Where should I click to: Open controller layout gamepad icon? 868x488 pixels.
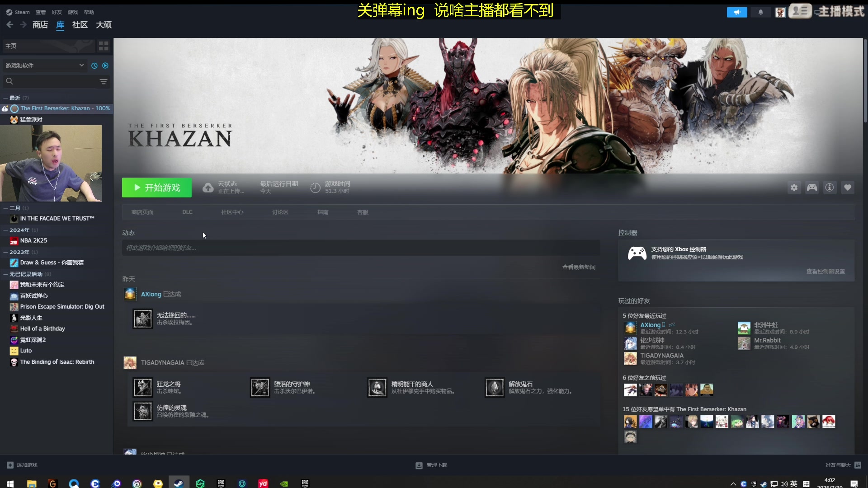[x=812, y=188]
